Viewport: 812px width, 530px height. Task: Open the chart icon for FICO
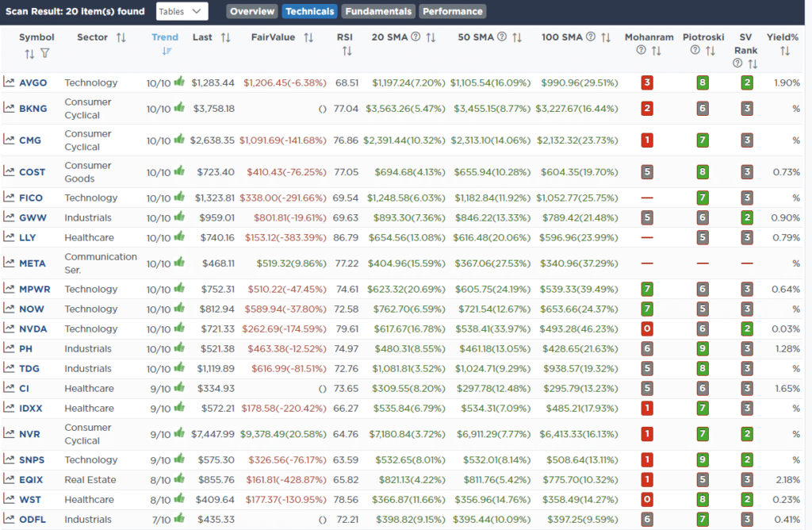pyautogui.click(x=9, y=197)
